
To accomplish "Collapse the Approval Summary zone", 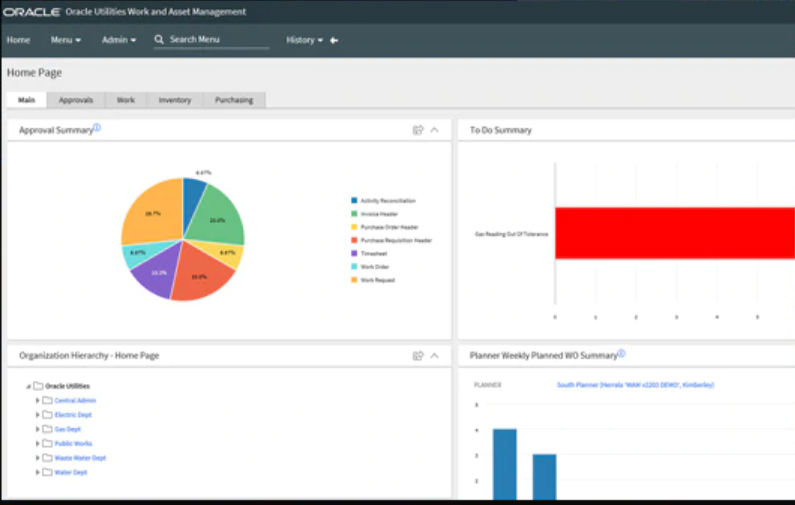I will pos(435,130).
